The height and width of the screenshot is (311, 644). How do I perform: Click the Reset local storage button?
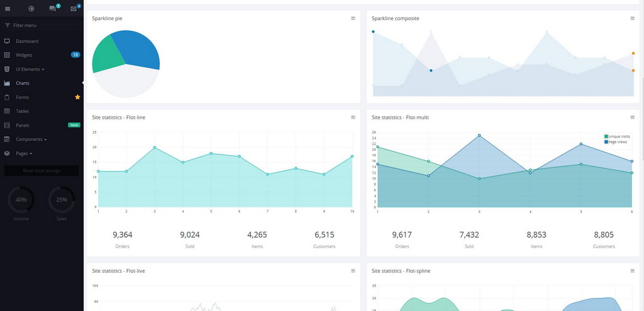click(x=42, y=171)
